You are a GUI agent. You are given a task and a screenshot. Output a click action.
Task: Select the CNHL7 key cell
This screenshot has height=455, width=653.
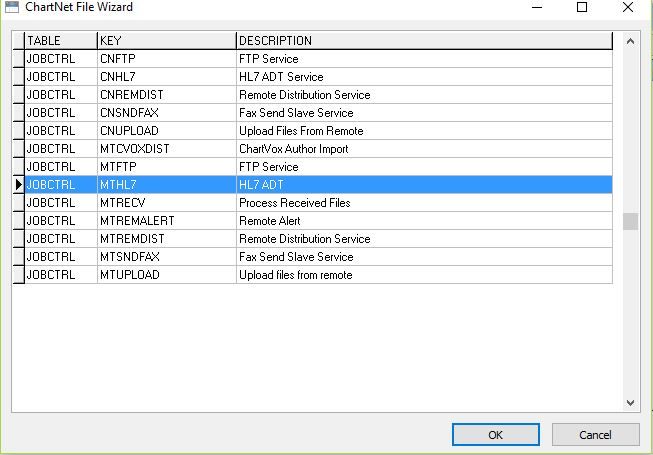(167, 77)
